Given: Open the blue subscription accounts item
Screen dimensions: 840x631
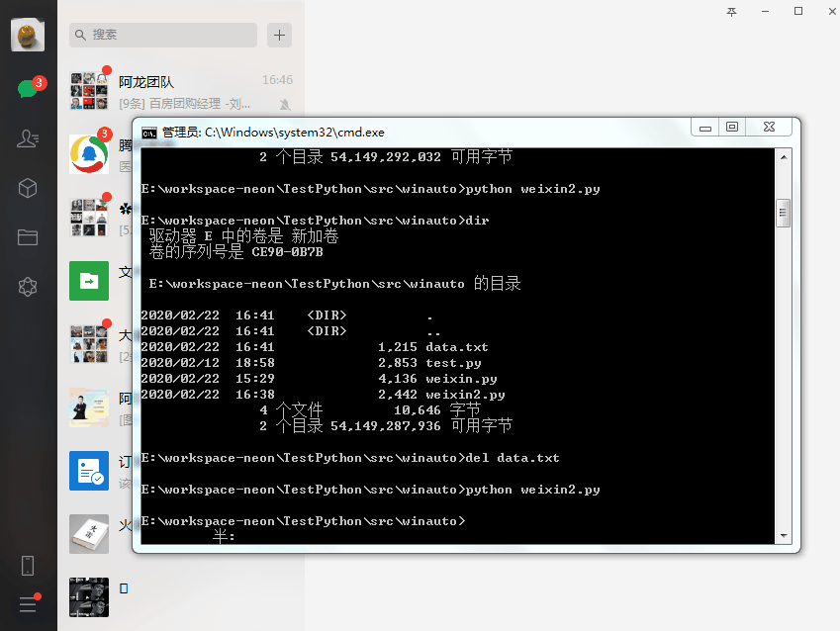Looking at the screenshot, I should 89,471.
